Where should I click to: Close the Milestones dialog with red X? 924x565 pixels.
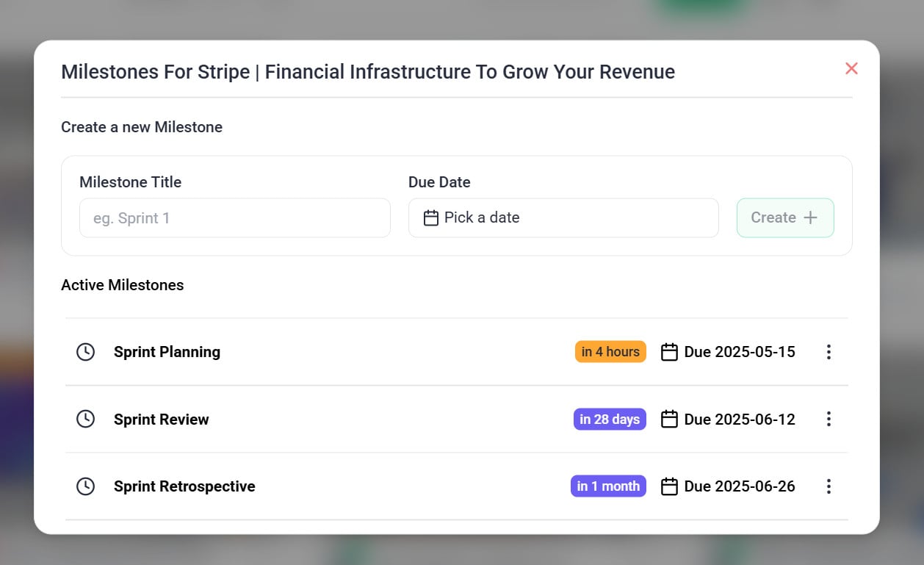851,68
